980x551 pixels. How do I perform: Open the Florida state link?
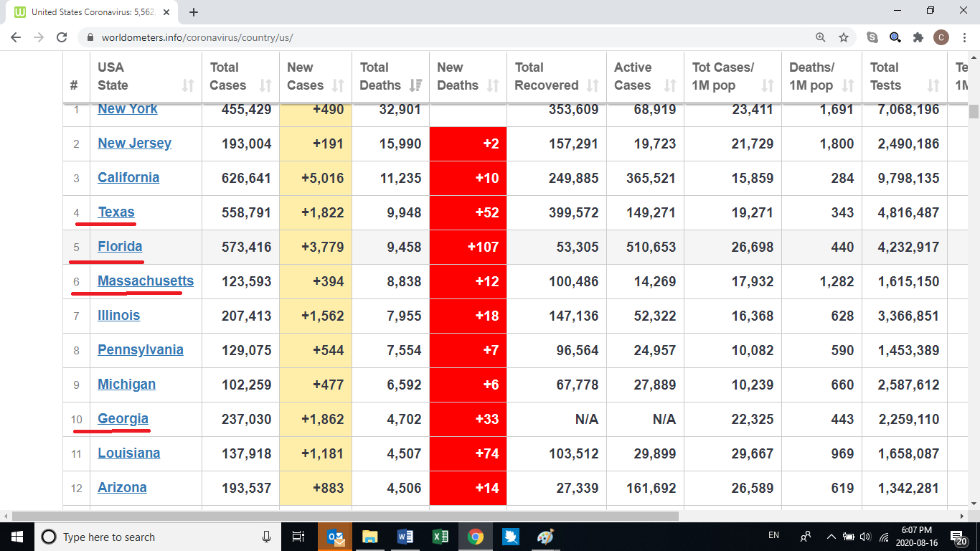[x=120, y=247]
